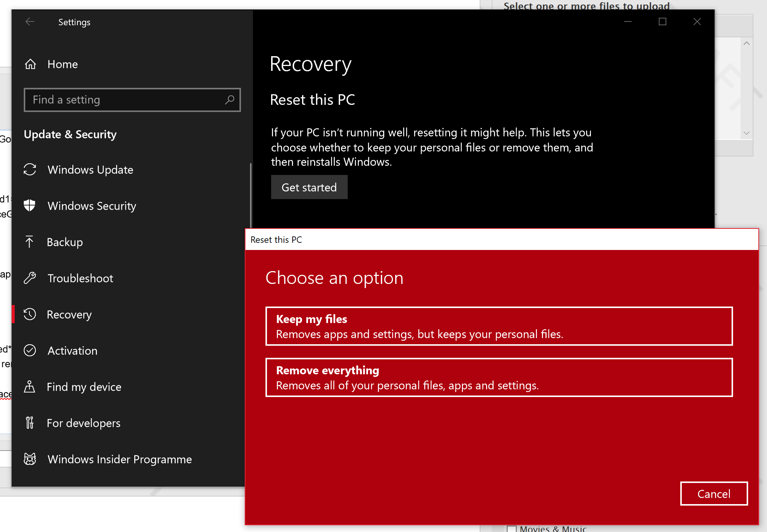Click the Troubleshoot wrench icon
The width and height of the screenshot is (767, 532).
30,278
